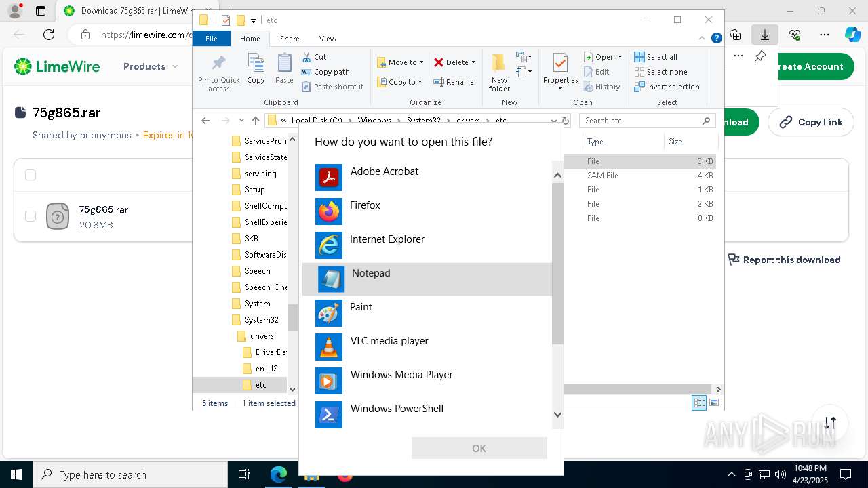Confirm with the OK button

point(479,448)
